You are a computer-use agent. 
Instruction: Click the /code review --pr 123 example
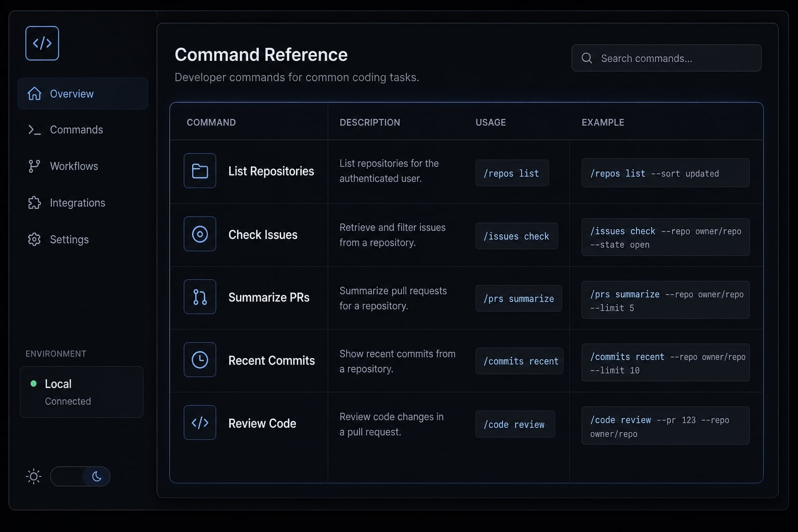click(x=666, y=425)
